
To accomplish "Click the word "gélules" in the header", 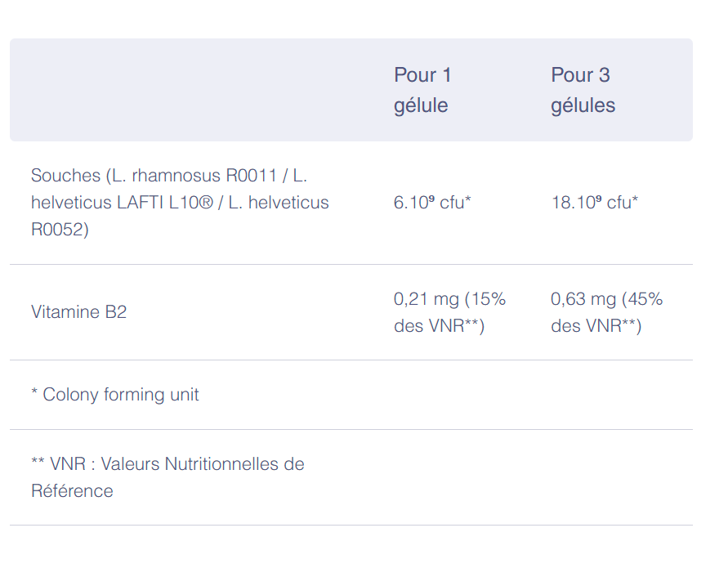I will point(583,105).
